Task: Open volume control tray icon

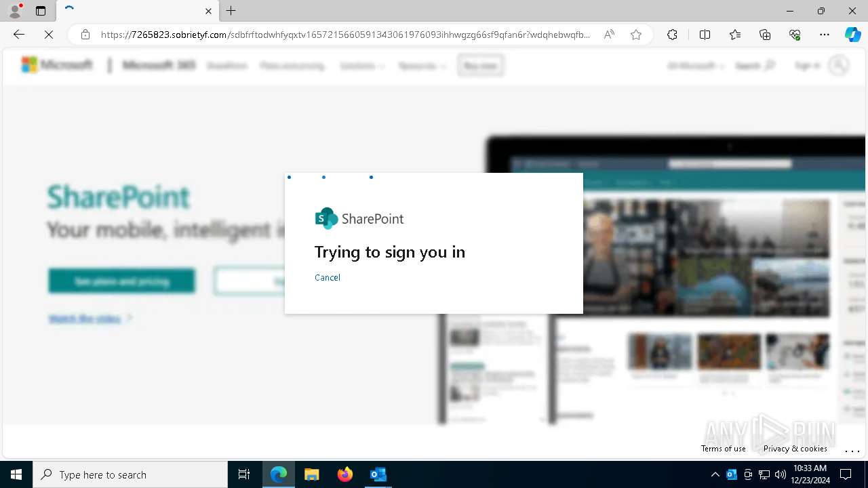Action: pyautogui.click(x=781, y=474)
